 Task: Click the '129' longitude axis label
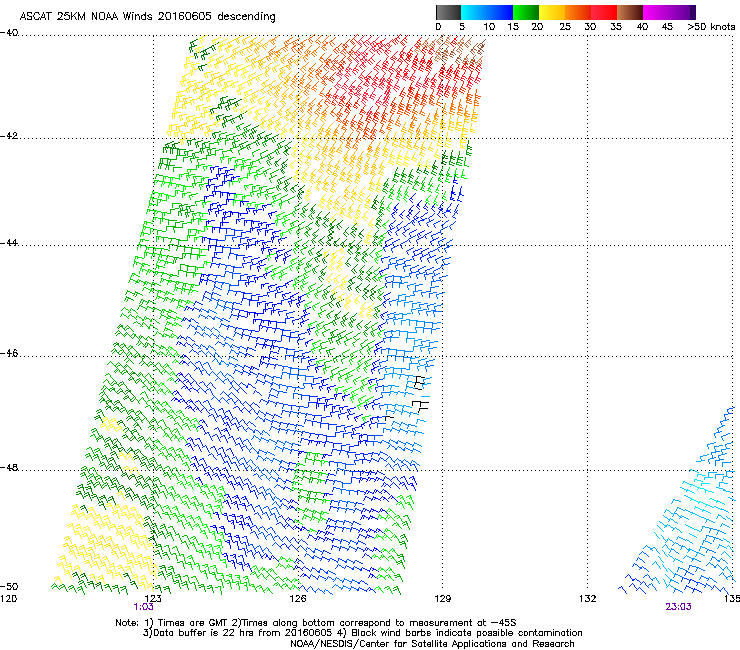[x=442, y=599]
